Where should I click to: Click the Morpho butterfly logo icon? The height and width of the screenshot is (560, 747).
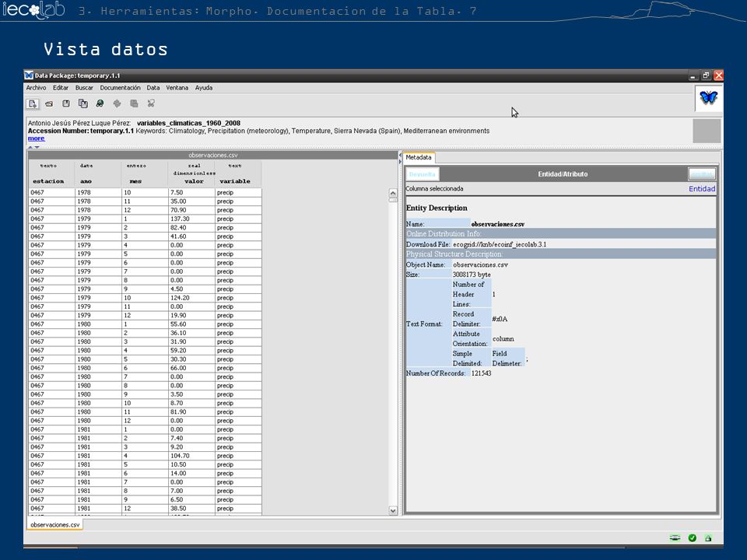708,98
